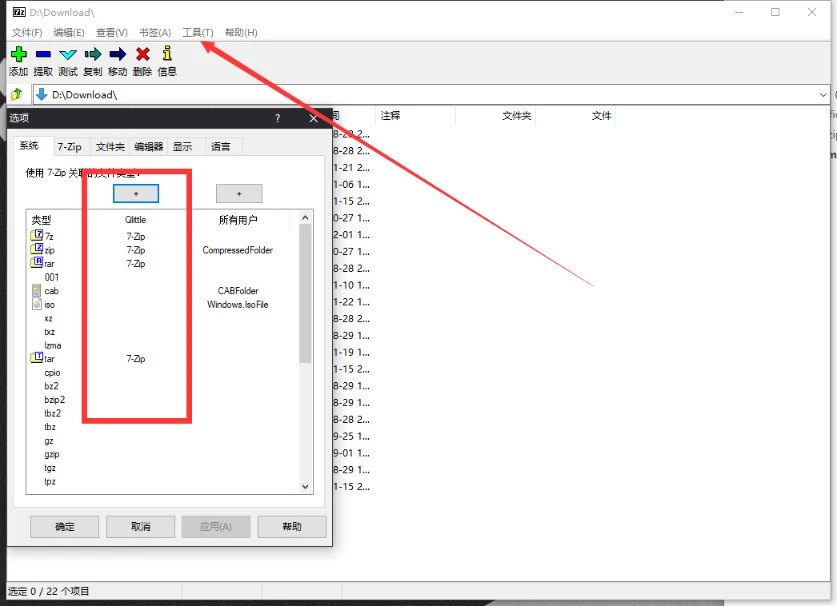The width and height of the screenshot is (837, 606).
Task: Click the Copy (复制) arrow icon
Action: 93,54
